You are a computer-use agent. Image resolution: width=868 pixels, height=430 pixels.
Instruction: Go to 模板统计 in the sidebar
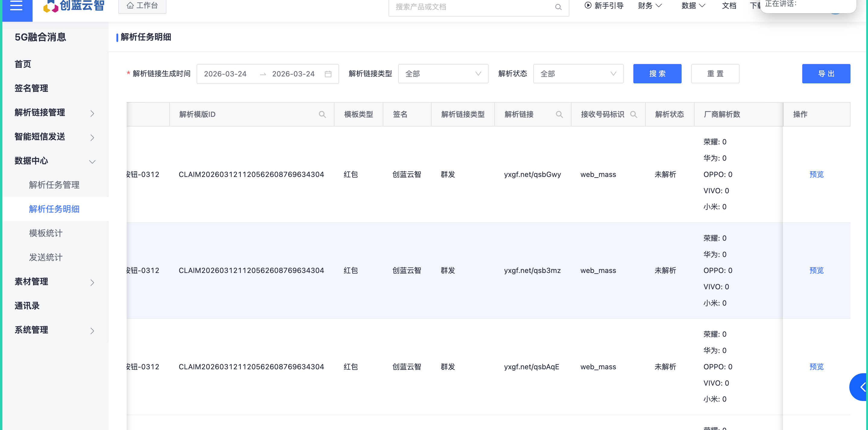click(46, 233)
